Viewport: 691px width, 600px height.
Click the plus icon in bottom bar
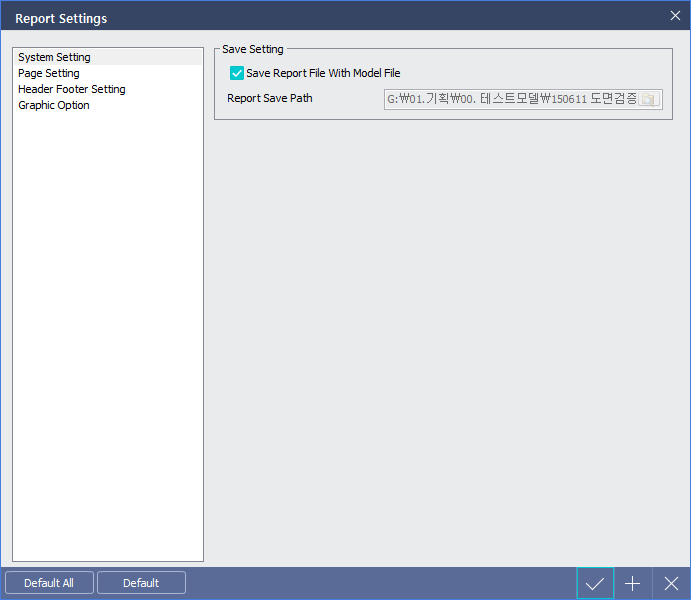[633, 583]
